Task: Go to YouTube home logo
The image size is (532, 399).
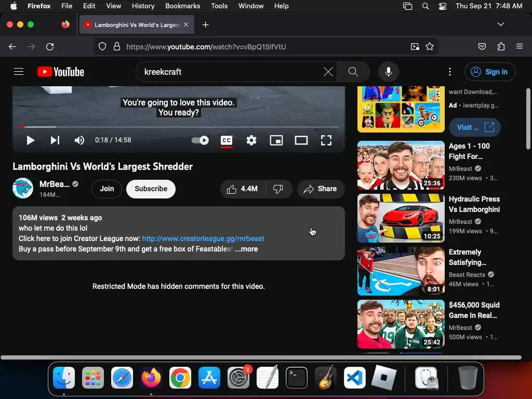Action: pos(61,72)
